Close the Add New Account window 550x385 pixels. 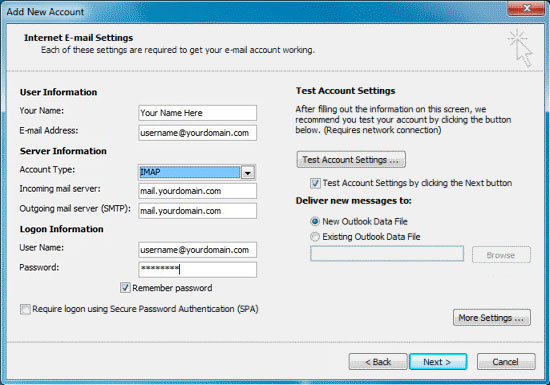(x=527, y=8)
